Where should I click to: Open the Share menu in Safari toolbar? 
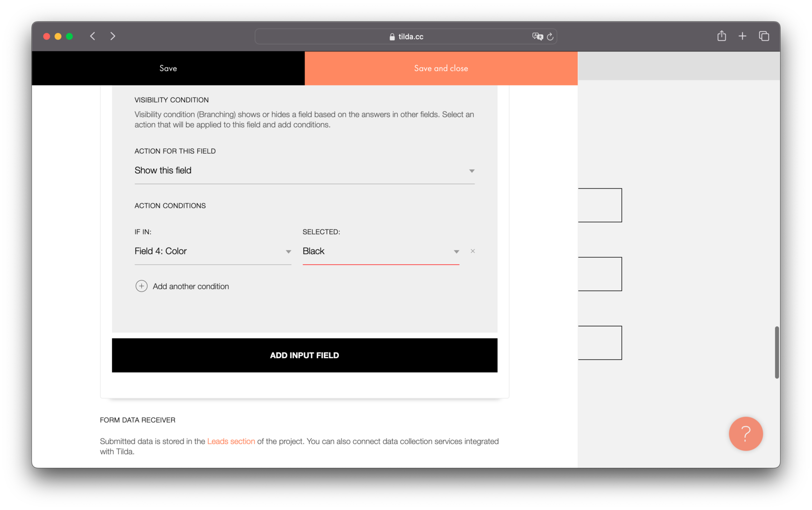coord(722,36)
